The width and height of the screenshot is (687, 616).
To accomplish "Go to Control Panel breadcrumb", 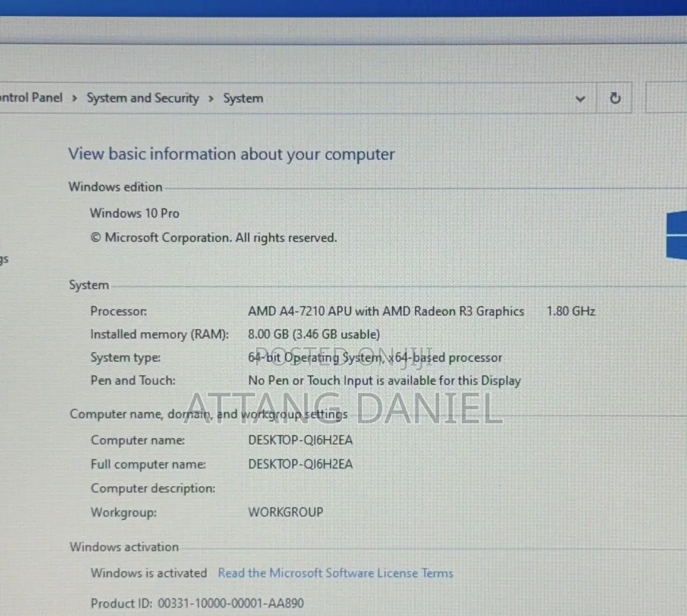I will pos(31,97).
